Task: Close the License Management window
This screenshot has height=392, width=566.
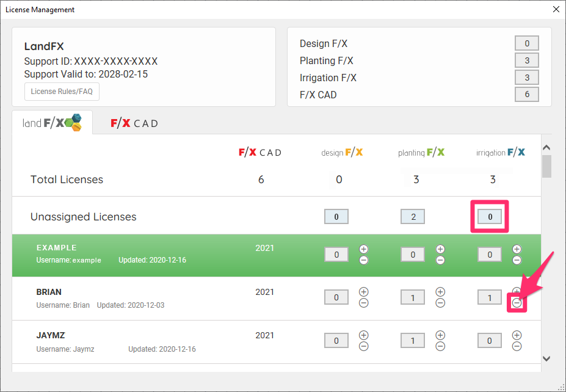Action: (x=556, y=9)
